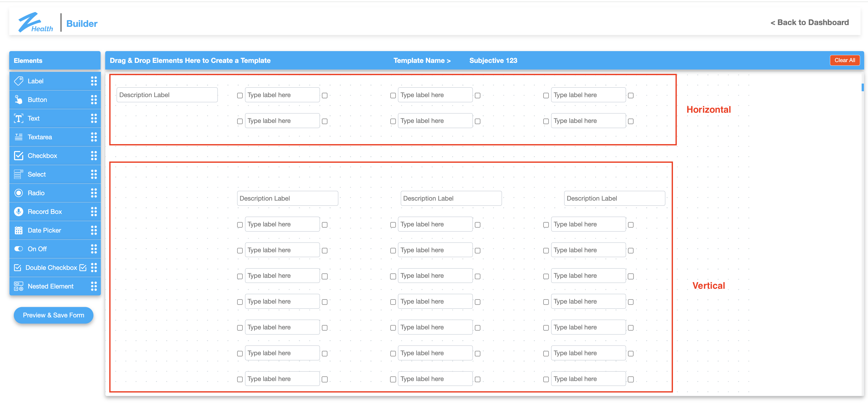The height and width of the screenshot is (415, 868).
Task: Click the Checkbox element icon
Action: tap(19, 156)
